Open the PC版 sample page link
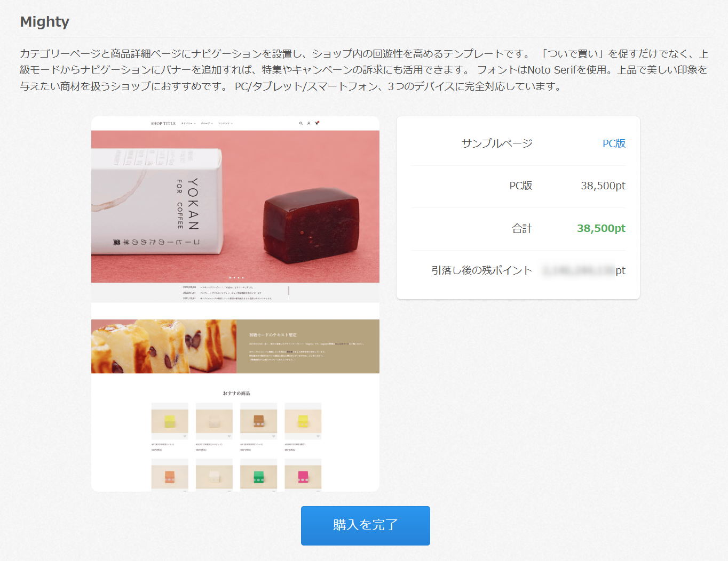The image size is (728, 561). 614,143
